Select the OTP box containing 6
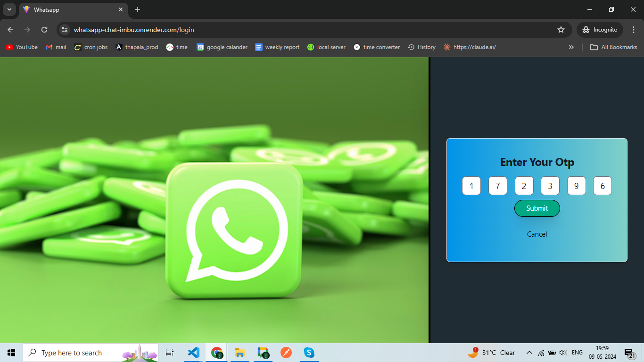The image size is (644, 362). coord(602,186)
